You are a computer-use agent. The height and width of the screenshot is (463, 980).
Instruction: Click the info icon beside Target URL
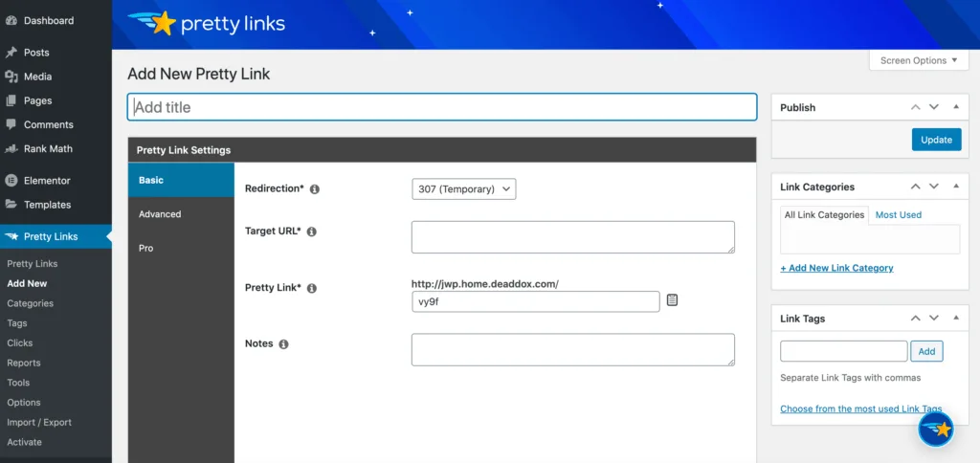tap(311, 231)
